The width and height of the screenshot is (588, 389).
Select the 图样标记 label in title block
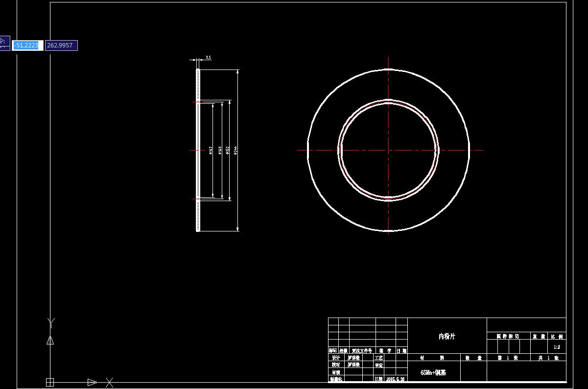508,337
